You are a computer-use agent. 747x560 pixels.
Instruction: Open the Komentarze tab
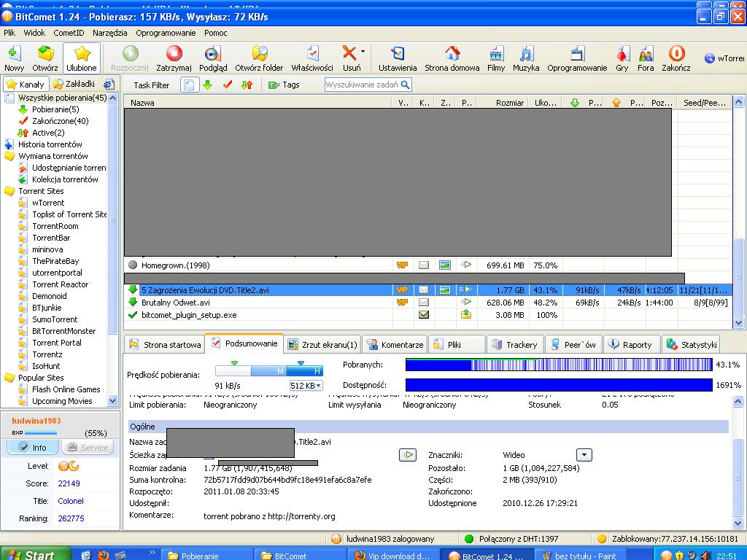point(395,344)
